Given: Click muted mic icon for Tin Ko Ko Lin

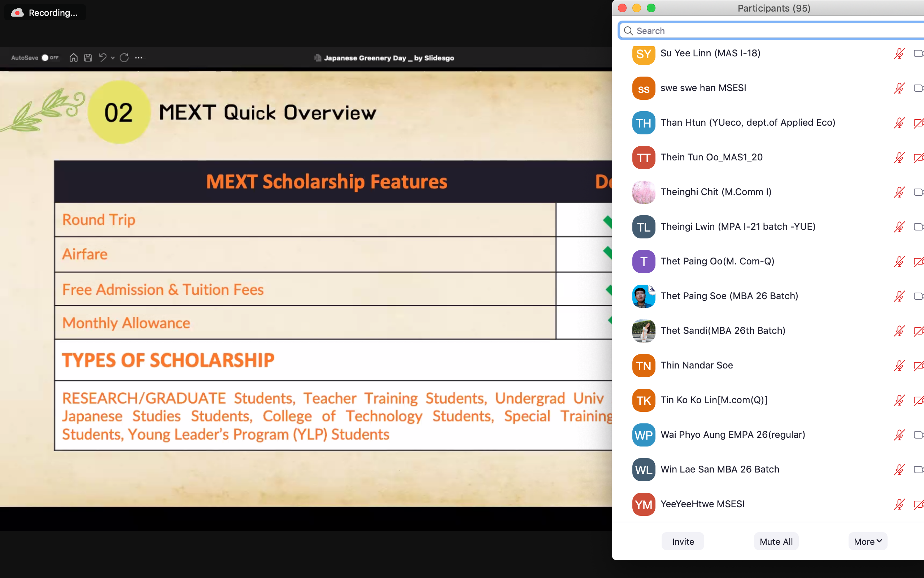Looking at the screenshot, I should pos(899,400).
